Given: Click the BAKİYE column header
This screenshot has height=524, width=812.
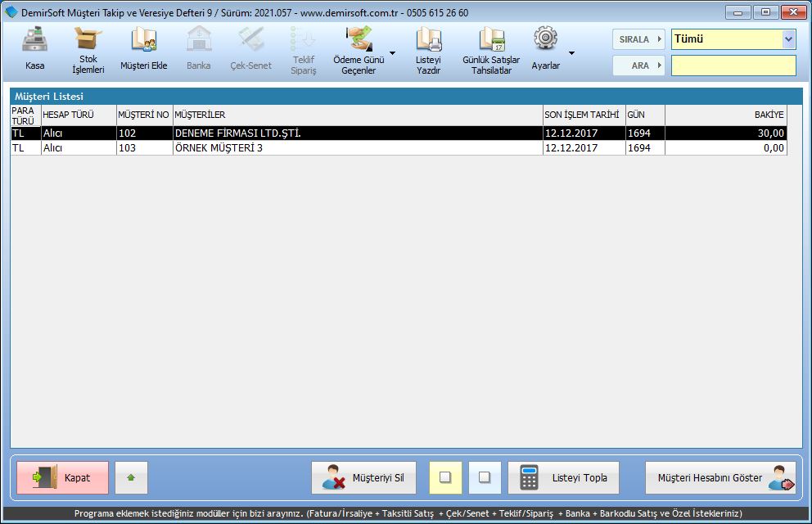Looking at the screenshot, I should 725,115.
